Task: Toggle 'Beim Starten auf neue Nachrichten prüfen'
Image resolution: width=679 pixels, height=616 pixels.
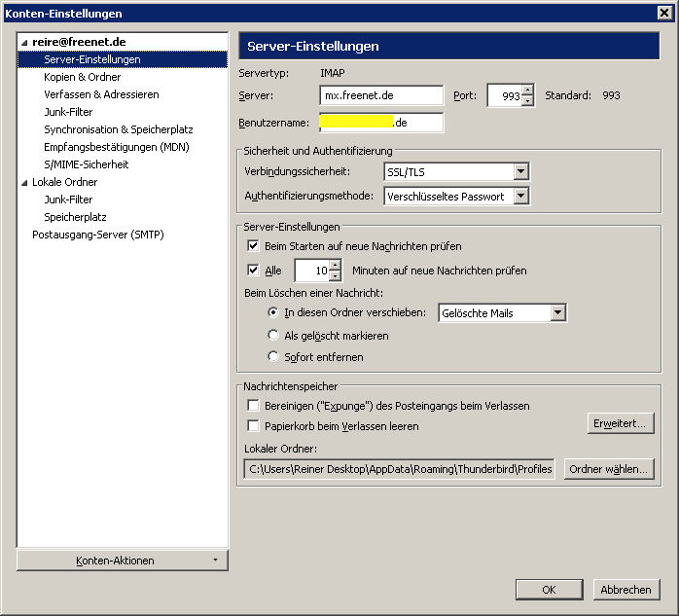Action: [x=254, y=246]
